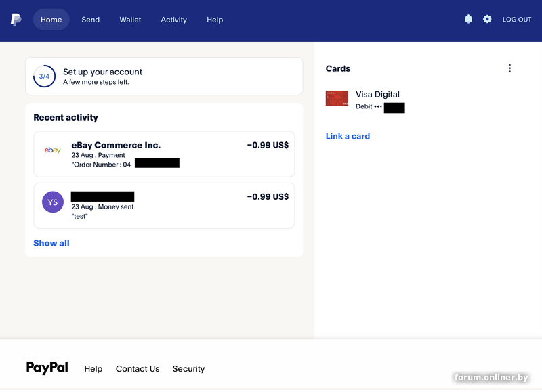Click the YS avatar circle

click(x=53, y=202)
